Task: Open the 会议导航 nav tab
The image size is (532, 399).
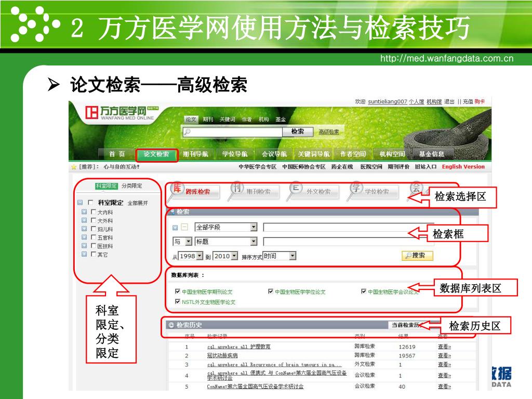Action: click(274, 154)
